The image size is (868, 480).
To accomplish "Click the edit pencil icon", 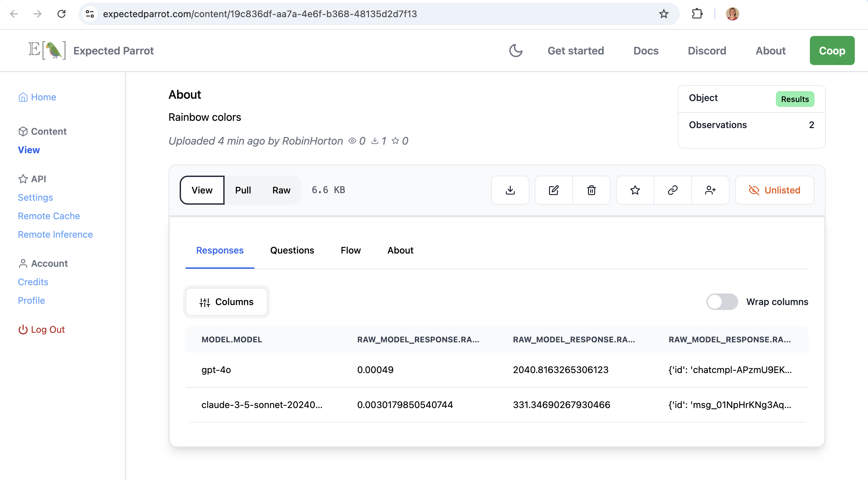I will pyautogui.click(x=554, y=190).
